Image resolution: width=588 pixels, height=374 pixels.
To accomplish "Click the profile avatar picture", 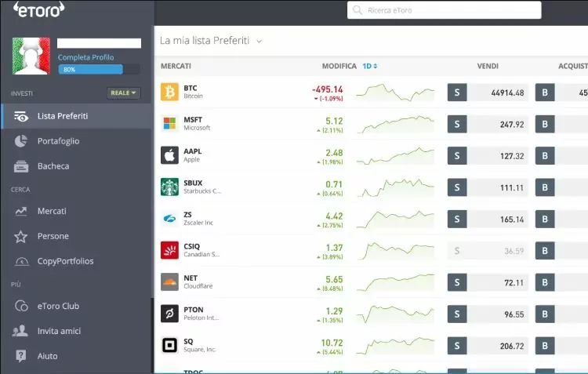I will [x=31, y=56].
